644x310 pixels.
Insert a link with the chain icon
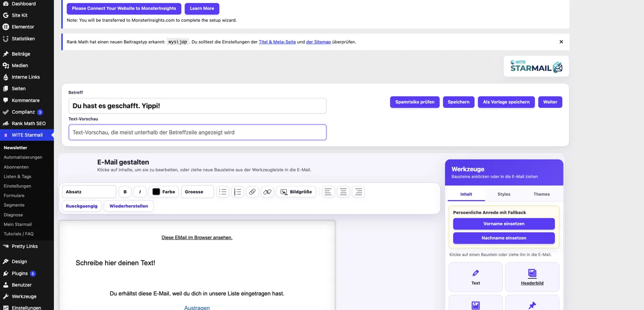[x=253, y=192]
